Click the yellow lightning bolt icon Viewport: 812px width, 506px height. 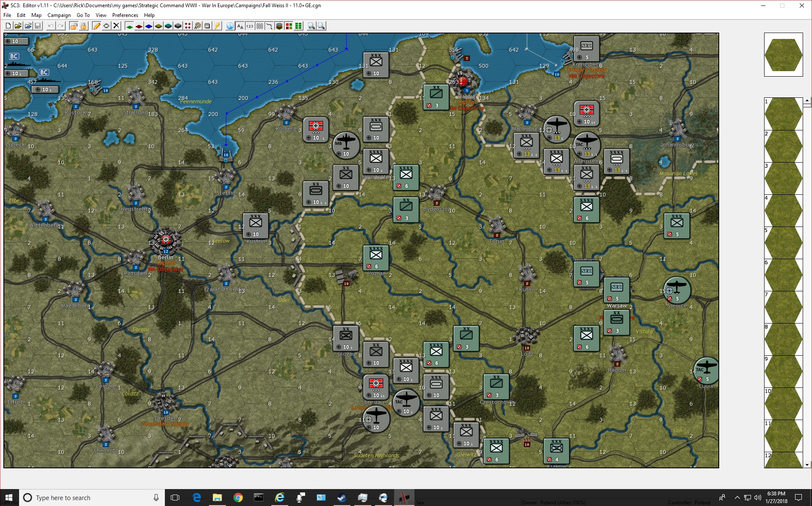coord(217,26)
